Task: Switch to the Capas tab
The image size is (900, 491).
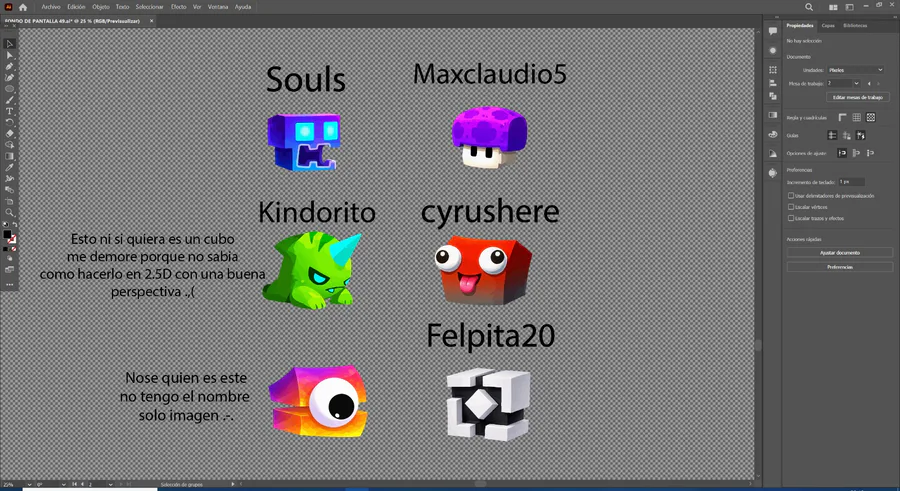Action: pyautogui.click(x=828, y=26)
